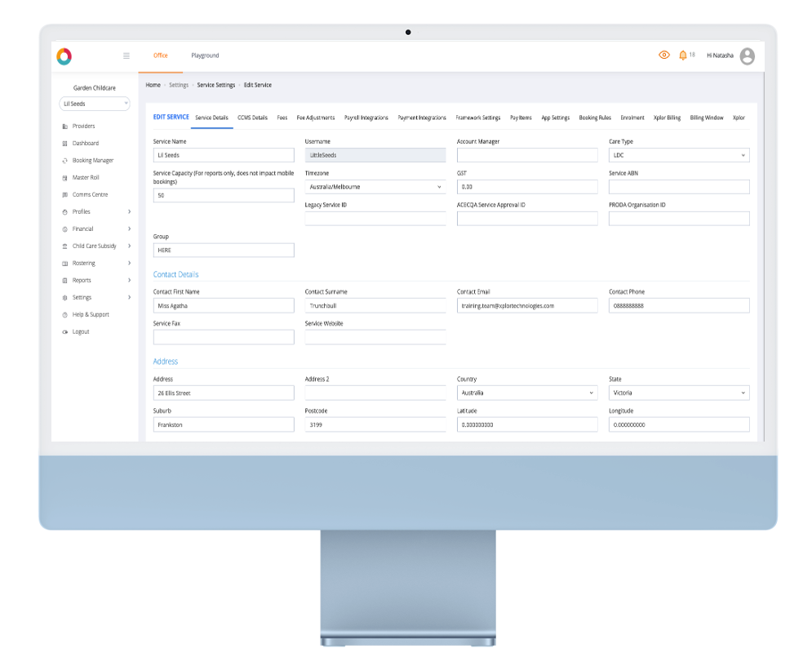Click the Service Settings breadcrumb link
Image resolution: width=812 pixels, height=666 pixels.
pos(216,85)
